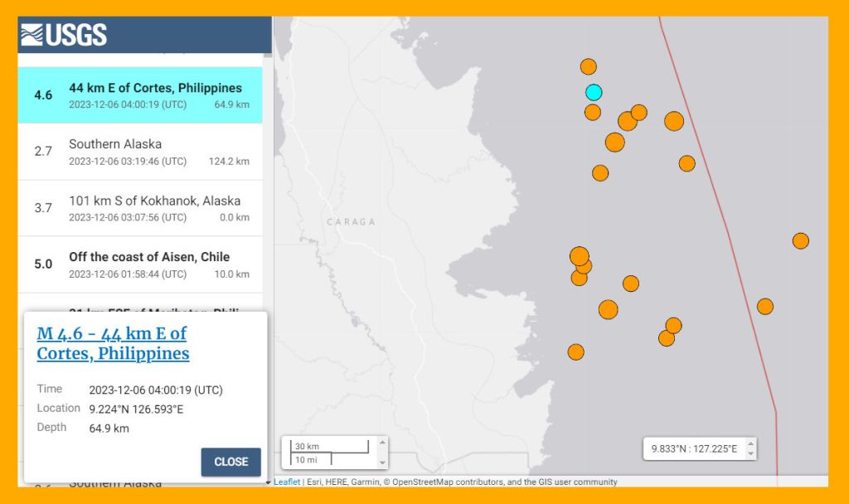The image size is (849, 504).
Task: Click the cyan selected earthquake marker on map
Action: pyautogui.click(x=593, y=92)
